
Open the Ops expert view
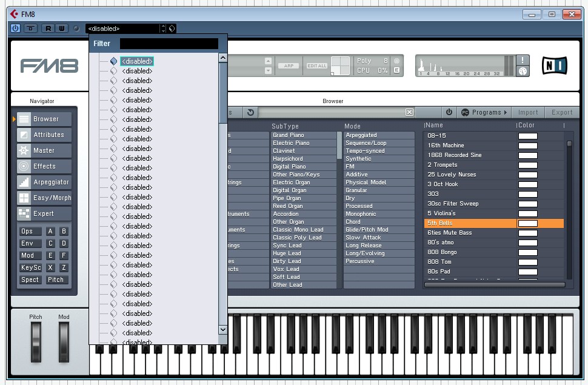pyautogui.click(x=30, y=231)
